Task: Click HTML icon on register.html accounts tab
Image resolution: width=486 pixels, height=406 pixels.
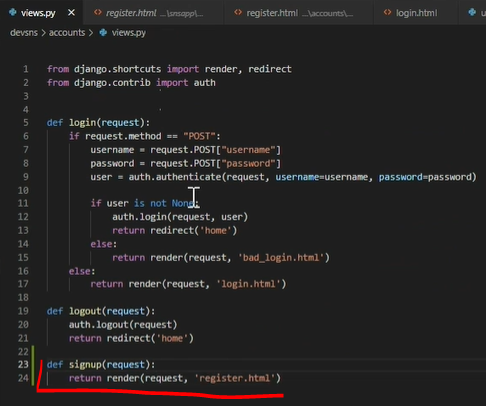Action: click(238, 13)
